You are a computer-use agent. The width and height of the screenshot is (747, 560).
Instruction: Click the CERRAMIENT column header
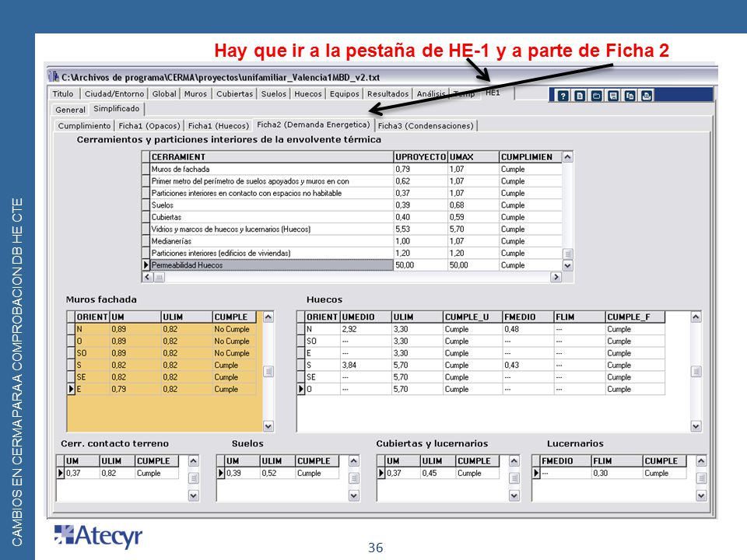coord(272,156)
